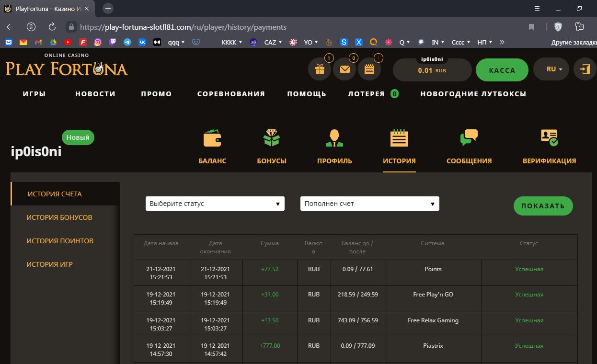Open the RU language selector
597x364 pixels.
click(554, 69)
